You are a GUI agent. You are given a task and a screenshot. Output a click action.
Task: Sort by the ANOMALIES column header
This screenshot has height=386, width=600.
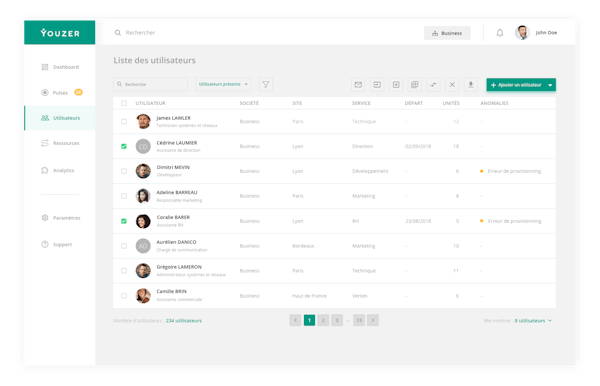point(494,103)
